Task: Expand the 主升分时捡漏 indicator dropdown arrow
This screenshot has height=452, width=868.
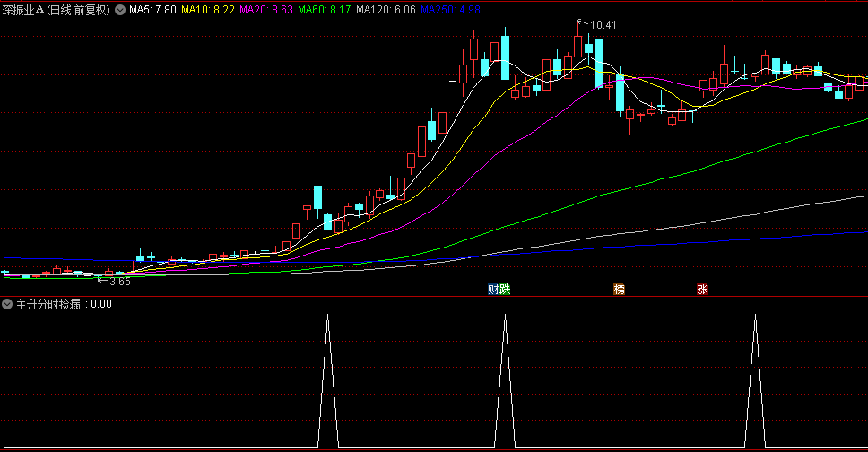Action: point(8,304)
